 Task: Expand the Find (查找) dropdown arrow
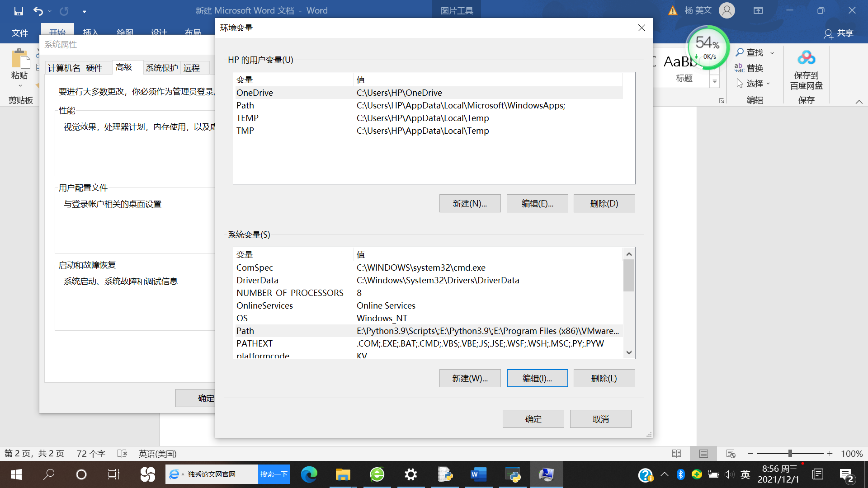pyautogui.click(x=772, y=53)
